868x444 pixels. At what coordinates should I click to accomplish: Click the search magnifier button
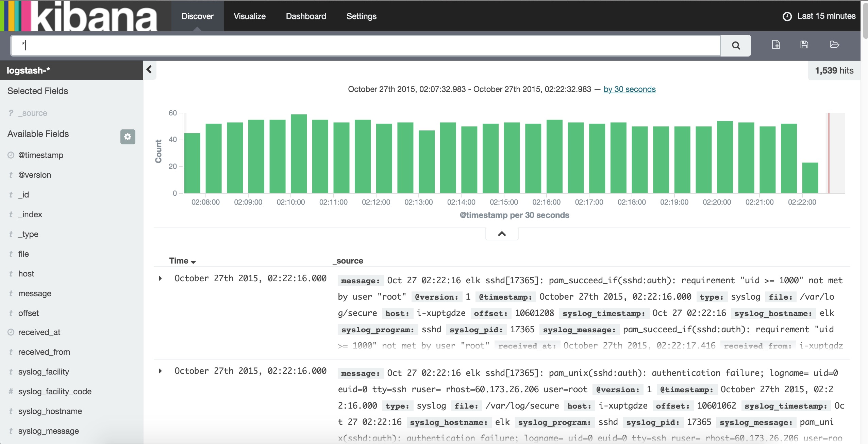tap(736, 45)
